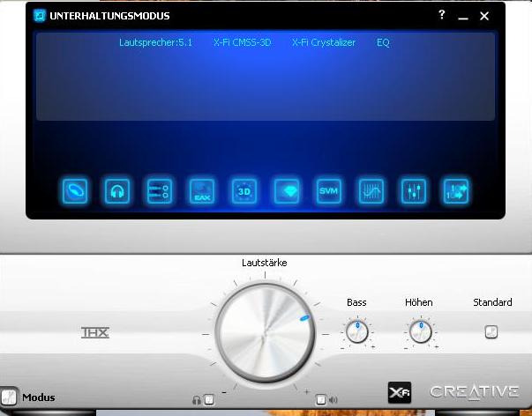Click the X-Fi Crystalizer status link
The image size is (532, 416).
point(324,42)
